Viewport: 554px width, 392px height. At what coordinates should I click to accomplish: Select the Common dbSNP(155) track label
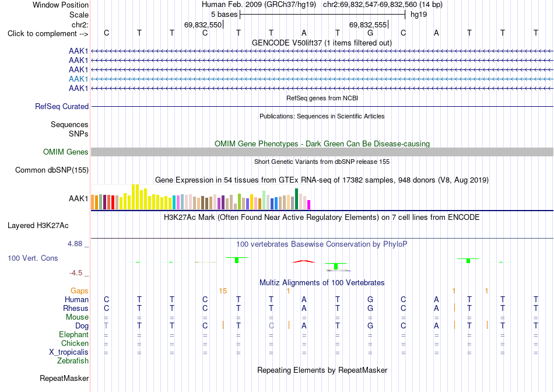[x=52, y=170]
